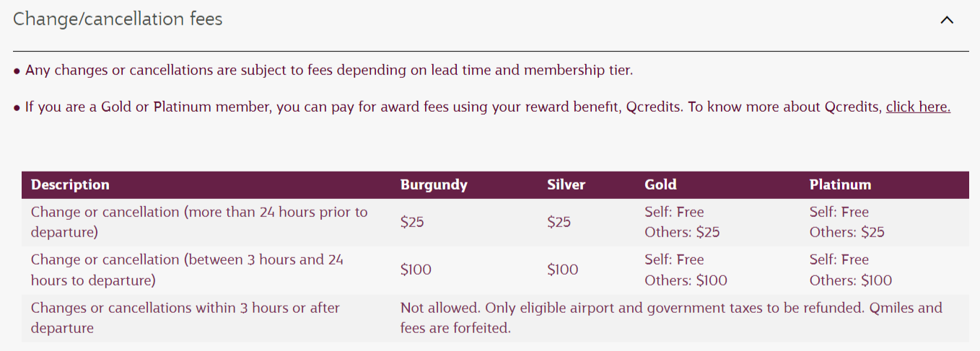Click the Burgundy $25 fee cell

(412, 222)
